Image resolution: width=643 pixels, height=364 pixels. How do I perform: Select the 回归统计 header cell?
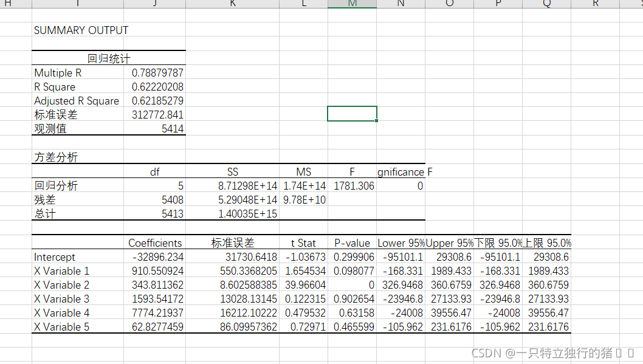pyautogui.click(x=109, y=58)
